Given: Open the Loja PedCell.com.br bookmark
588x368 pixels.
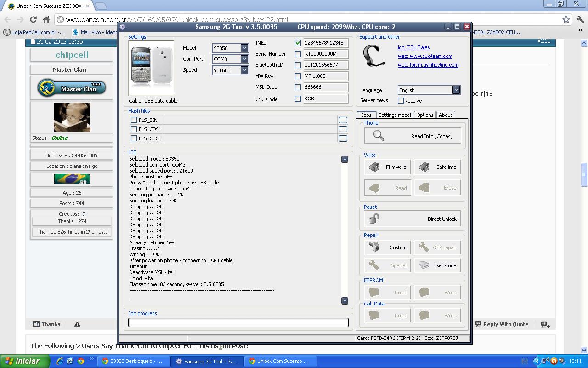Looking at the screenshot, I should tap(34, 32).
